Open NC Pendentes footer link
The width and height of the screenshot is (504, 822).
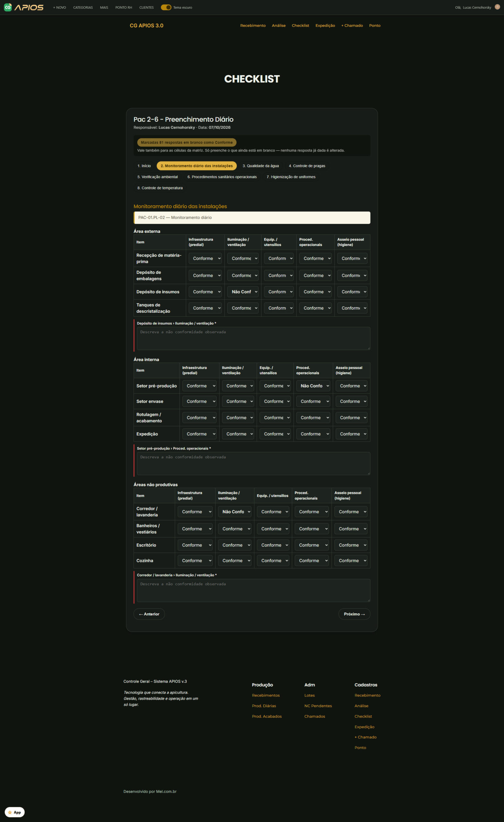click(318, 705)
